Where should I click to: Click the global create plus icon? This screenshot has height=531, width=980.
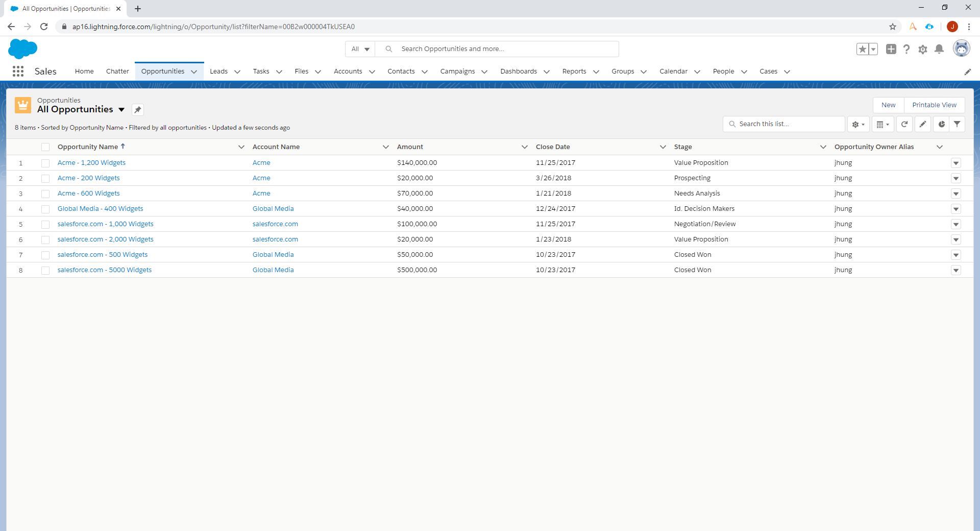891,49
